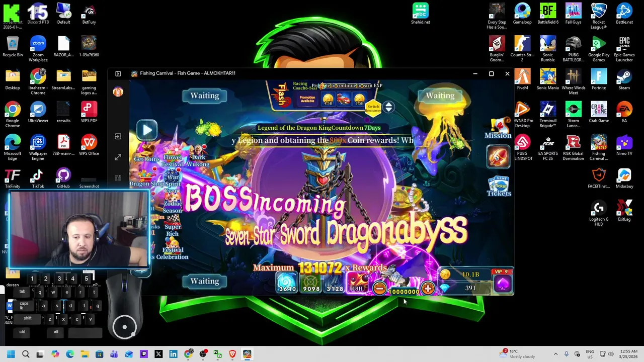Open Logitech G HUB shortcut

[x=598, y=214]
